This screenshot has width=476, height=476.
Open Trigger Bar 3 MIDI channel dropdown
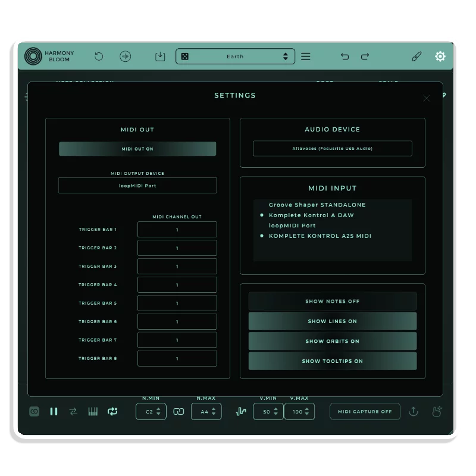click(177, 266)
